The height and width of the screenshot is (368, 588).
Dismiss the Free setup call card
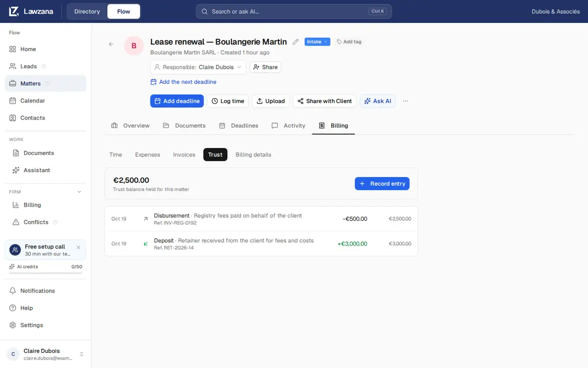78,247
